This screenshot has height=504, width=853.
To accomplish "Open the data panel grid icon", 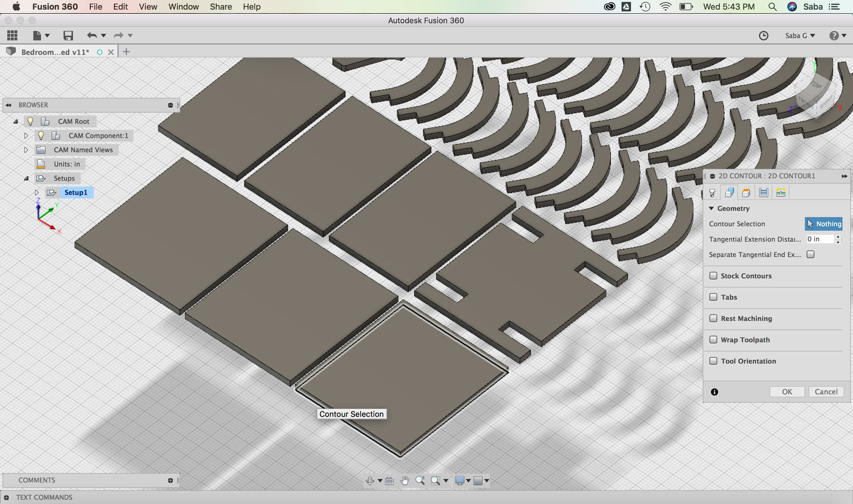I will click(x=12, y=36).
